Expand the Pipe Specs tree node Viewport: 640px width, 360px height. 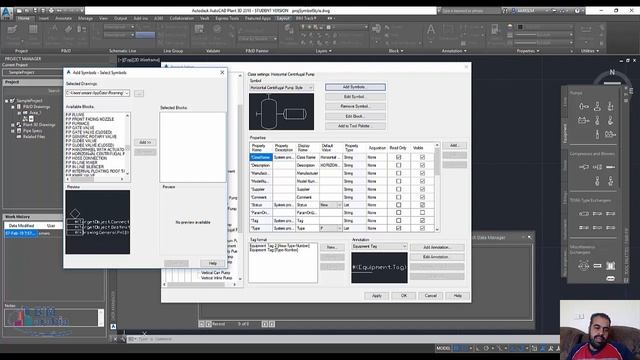click(x=13, y=131)
